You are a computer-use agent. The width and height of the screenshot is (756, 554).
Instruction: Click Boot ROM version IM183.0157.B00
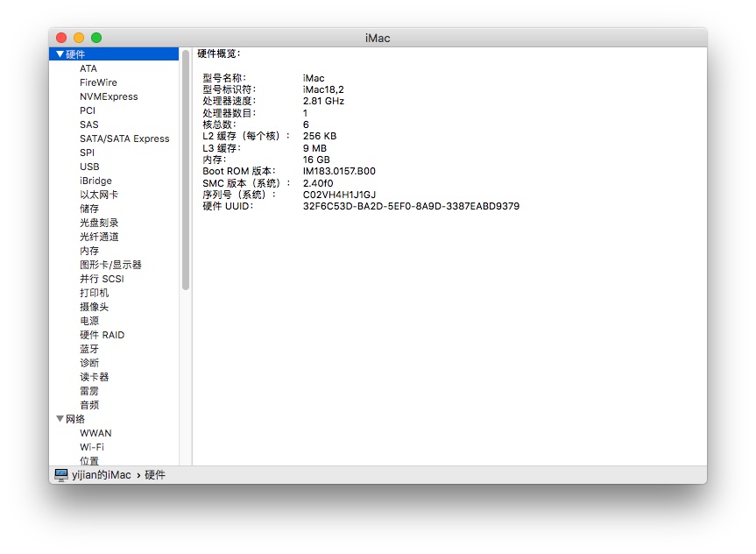pos(339,171)
